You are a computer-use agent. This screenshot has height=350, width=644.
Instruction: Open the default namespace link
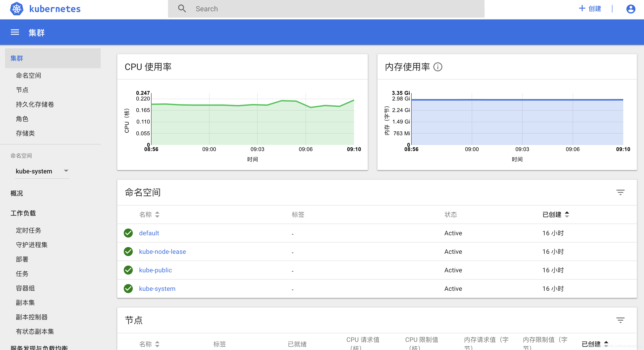pyautogui.click(x=149, y=233)
